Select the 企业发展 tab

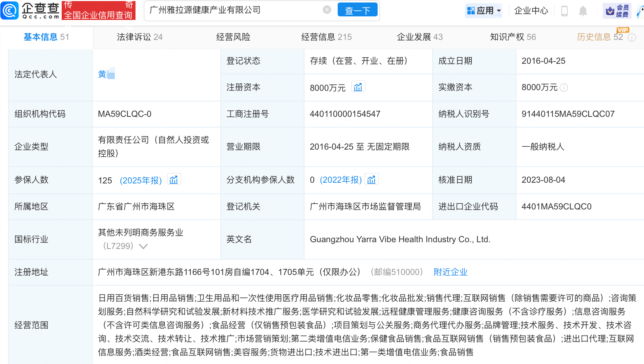(x=420, y=37)
